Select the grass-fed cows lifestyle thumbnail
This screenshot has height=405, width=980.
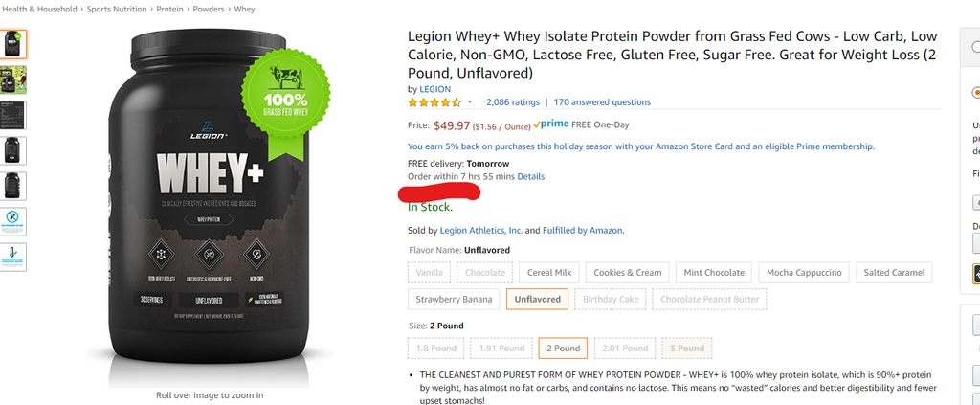(13, 79)
